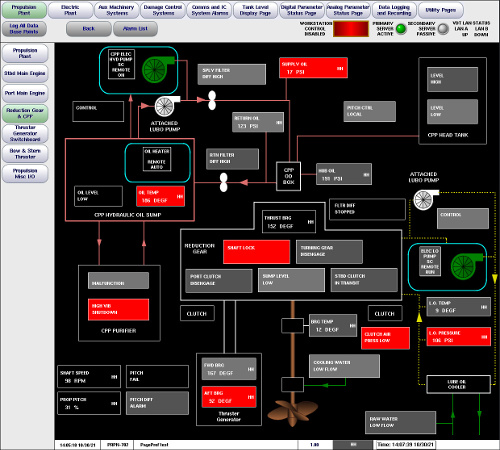Screen dimensions: 500x450
Task: Open the CPP Control box
Action: pos(98,111)
